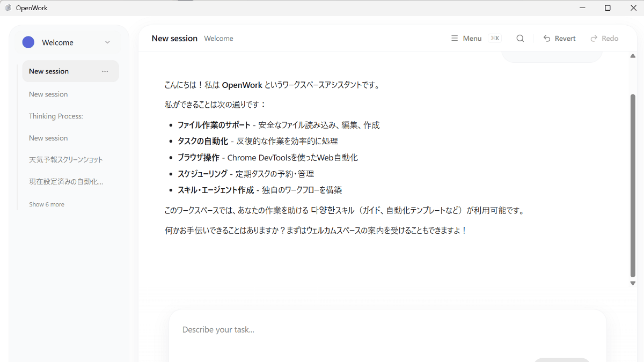The image size is (644, 362).
Task: Click the chat scrollbar down arrow
Action: coord(633,283)
